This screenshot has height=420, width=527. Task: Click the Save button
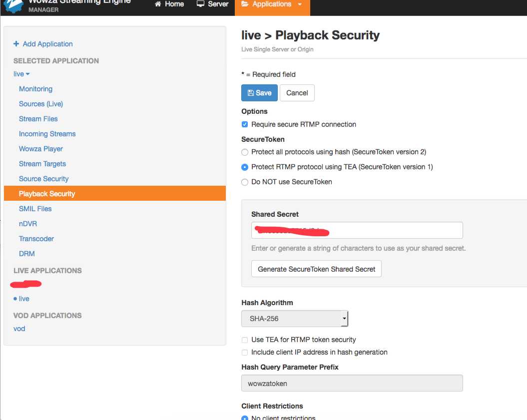(x=259, y=93)
